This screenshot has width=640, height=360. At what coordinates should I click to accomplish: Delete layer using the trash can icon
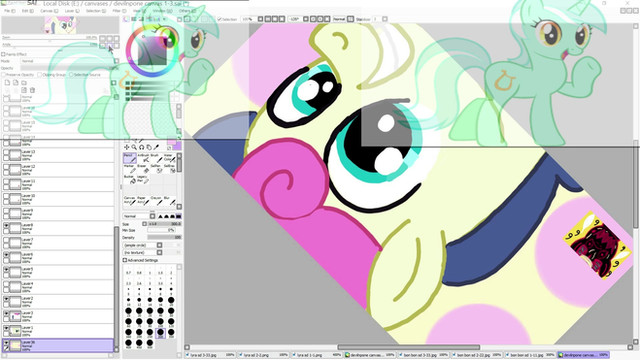[32, 90]
